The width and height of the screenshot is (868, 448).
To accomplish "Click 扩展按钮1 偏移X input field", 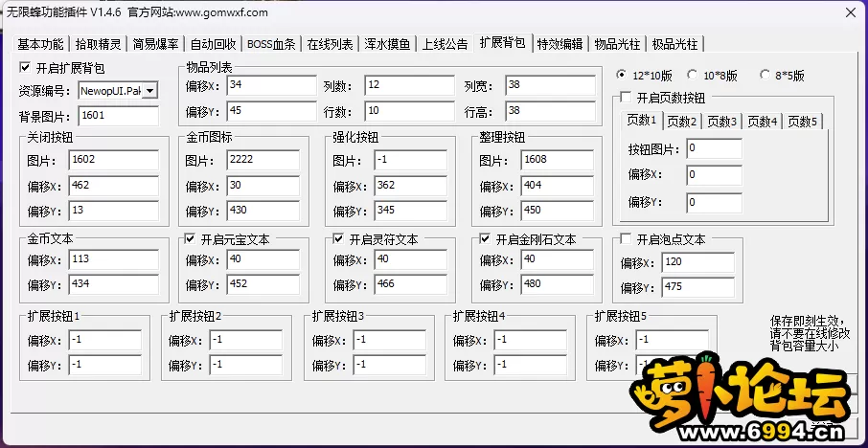I will (105, 340).
